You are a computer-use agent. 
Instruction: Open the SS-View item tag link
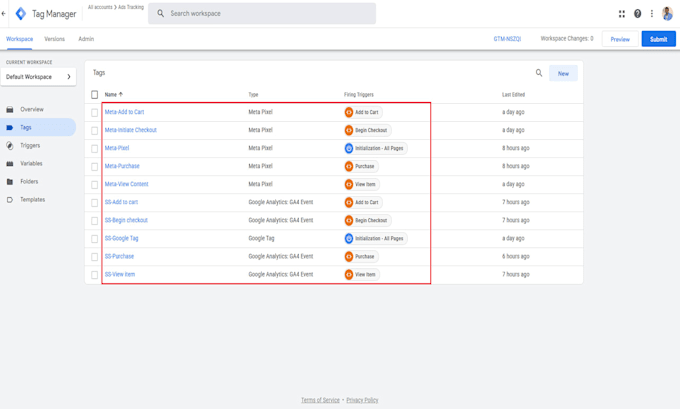(x=120, y=274)
